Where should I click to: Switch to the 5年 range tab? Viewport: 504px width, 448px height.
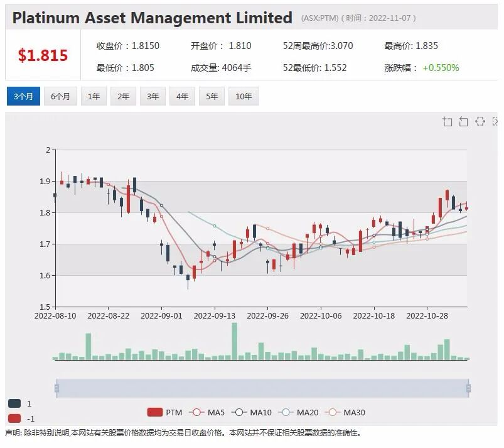point(212,96)
